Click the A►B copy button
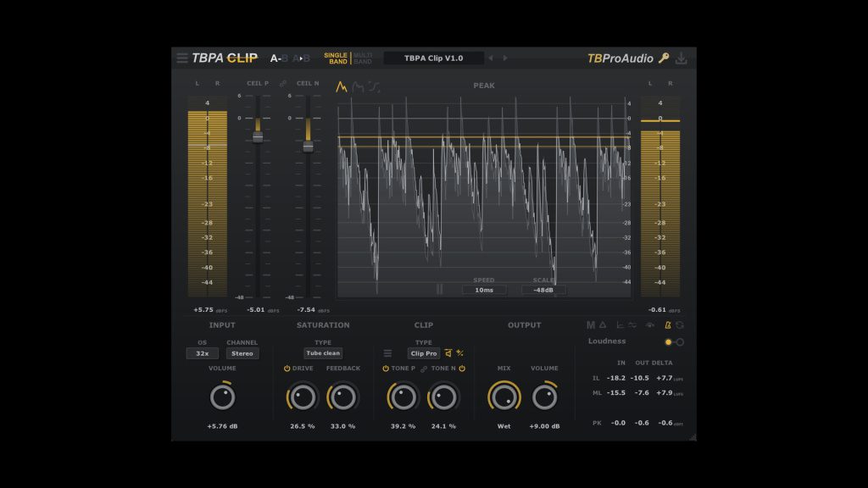The width and height of the screenshot is (868, 488). point(301,58)
